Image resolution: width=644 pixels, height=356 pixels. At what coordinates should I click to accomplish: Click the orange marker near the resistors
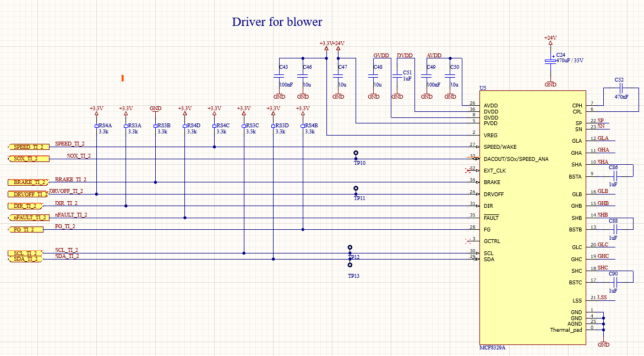tap(122, 78)
